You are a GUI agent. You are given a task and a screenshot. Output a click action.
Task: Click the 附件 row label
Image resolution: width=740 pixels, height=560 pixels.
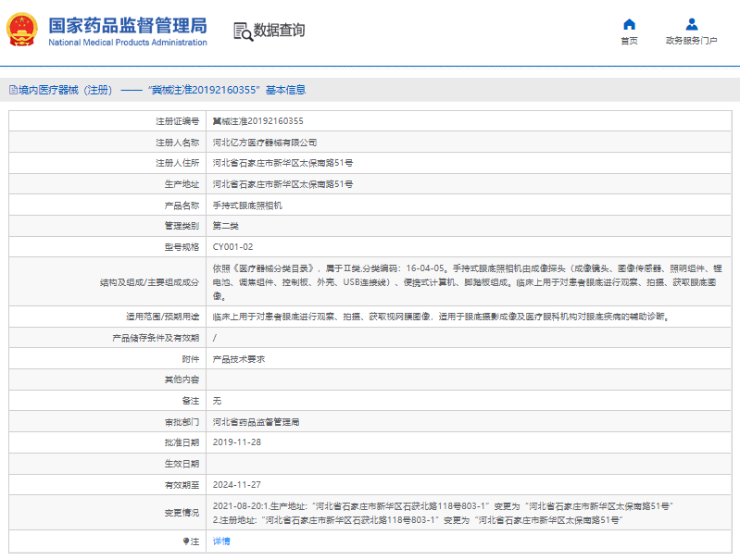click(x=191, y=359)
